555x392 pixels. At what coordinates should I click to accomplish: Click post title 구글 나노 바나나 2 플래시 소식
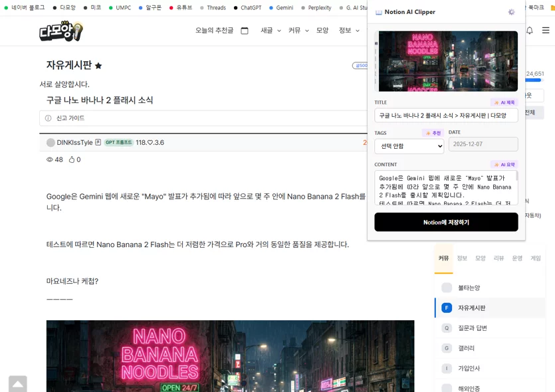click(100, 100)
